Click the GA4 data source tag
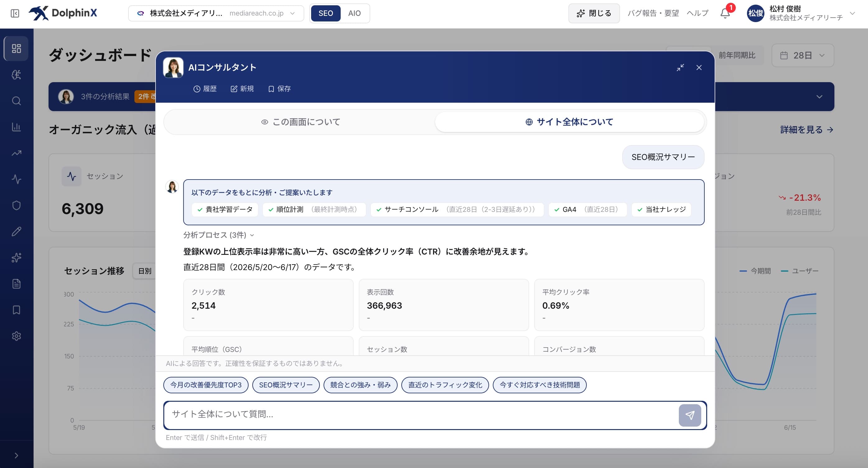 point(587,209)
